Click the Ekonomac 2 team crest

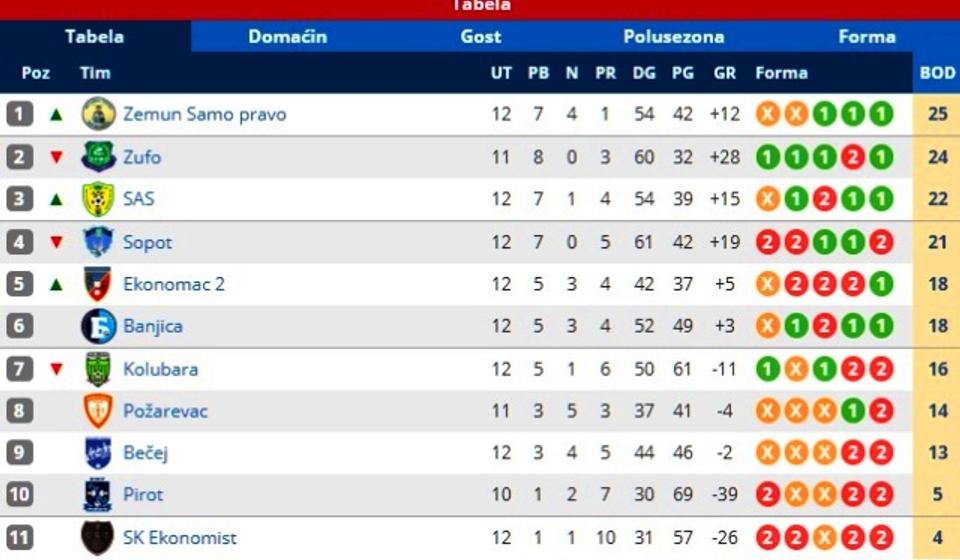point(98,284)
